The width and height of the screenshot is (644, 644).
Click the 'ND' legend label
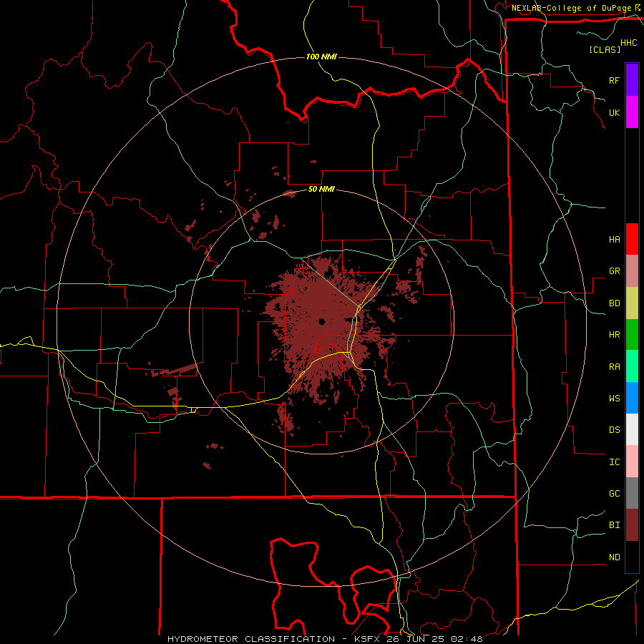(x=614, y=557)
